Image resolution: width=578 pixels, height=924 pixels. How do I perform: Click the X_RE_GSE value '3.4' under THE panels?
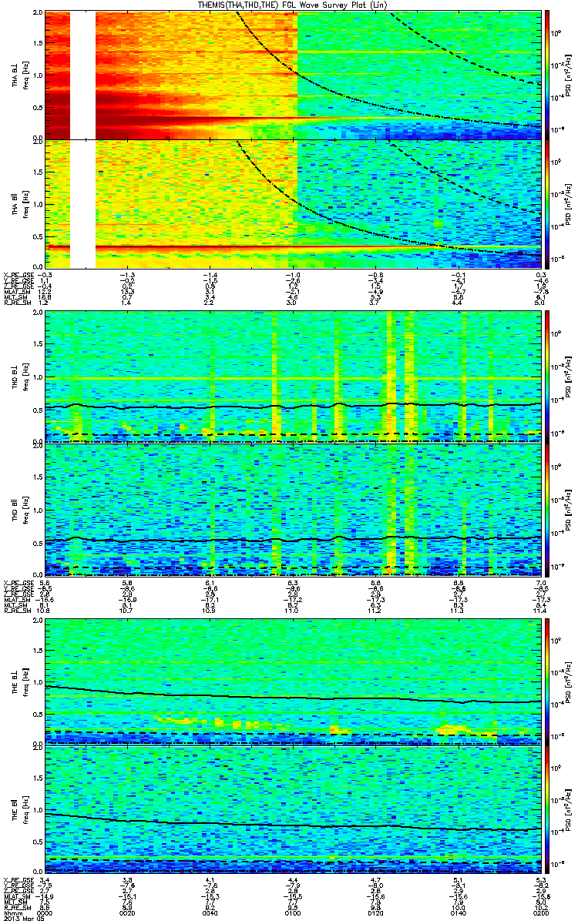(x=45, y=880)
